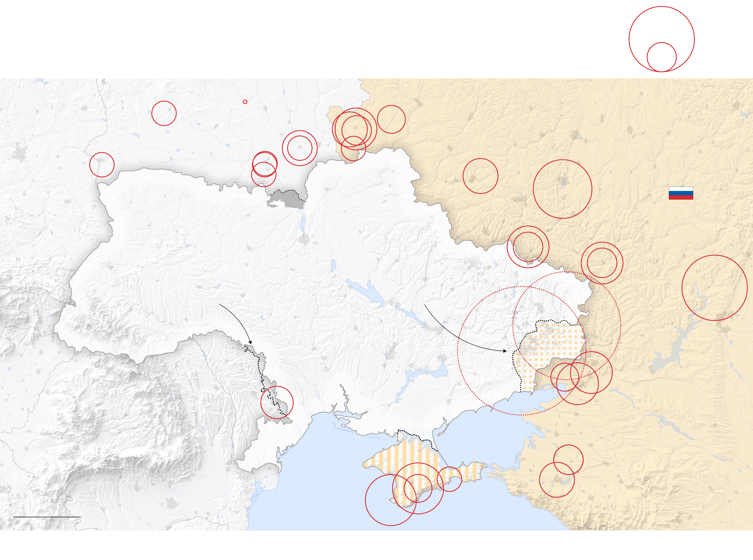Viewport: 753px width, 560px height.
Task: Click the isolated red circle in the northwest
Action: [164, 113]
